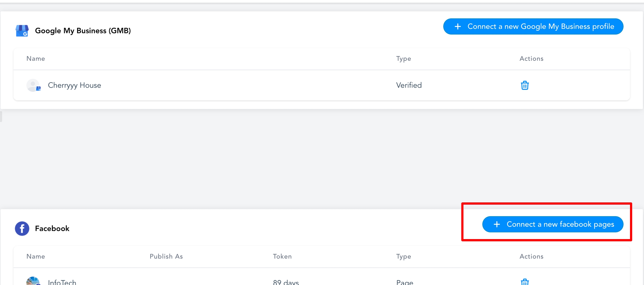Click the Facebook logo icon
644x285 pixels.
coord(22,228)
